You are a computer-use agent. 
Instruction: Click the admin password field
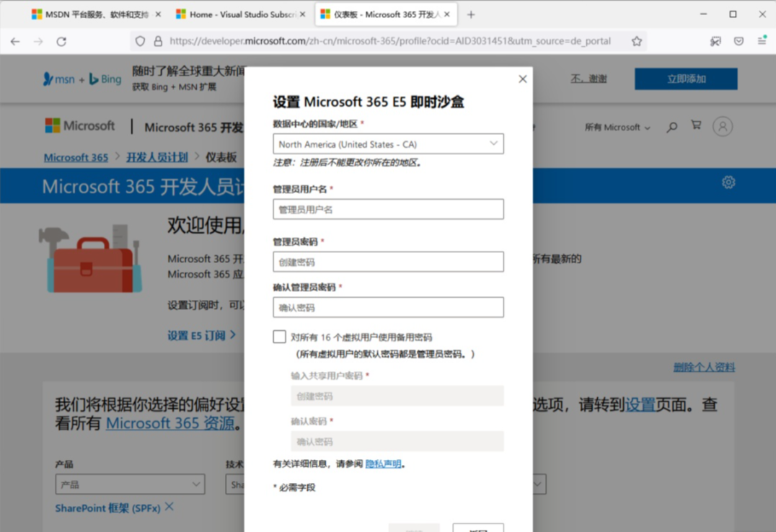pyautogui.click(x=388, y=262)
